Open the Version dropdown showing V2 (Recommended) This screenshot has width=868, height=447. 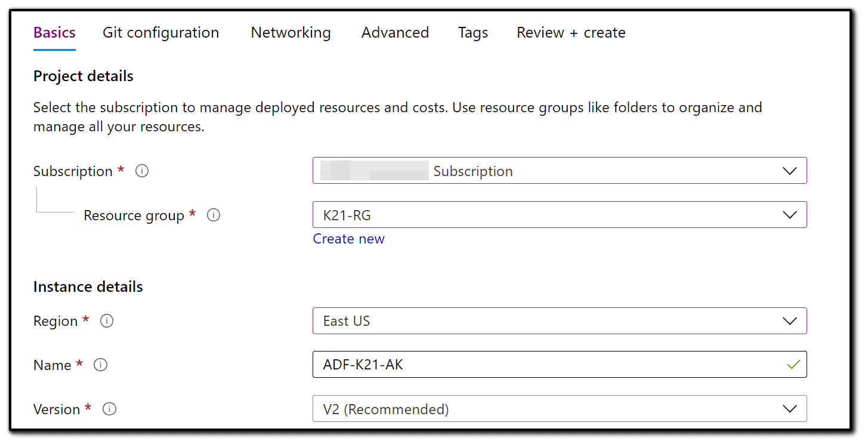click(x=559, y=409)
